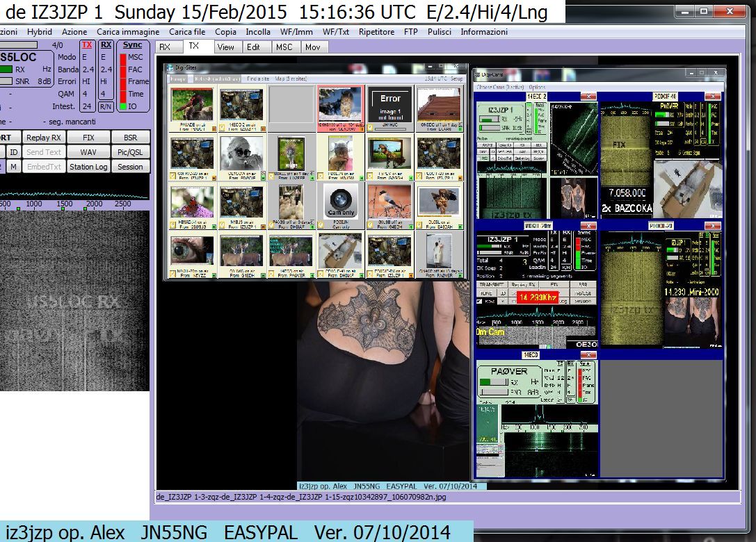756x542 pixels.
Task: Toggle the R/N button under RX column
Action: [x=106, y=106]
